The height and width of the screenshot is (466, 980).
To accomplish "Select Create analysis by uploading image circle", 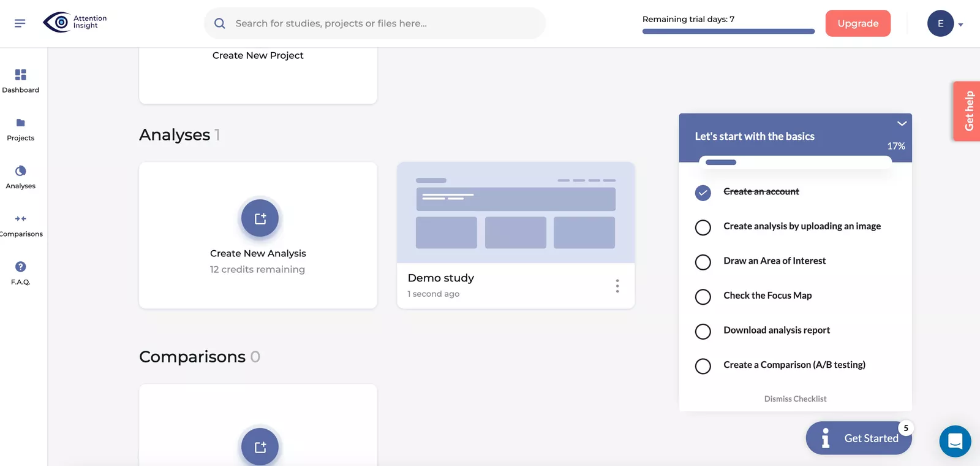I will (x=703, y=227).
